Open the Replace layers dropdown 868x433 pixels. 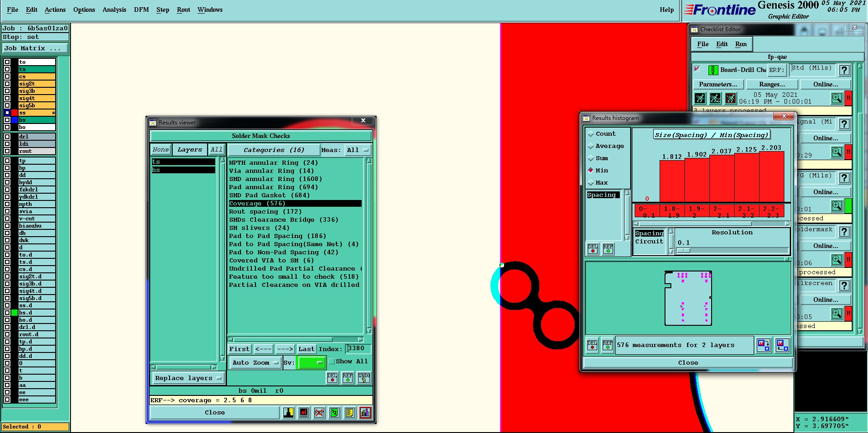pyautogui.click(x=188, y=378)
